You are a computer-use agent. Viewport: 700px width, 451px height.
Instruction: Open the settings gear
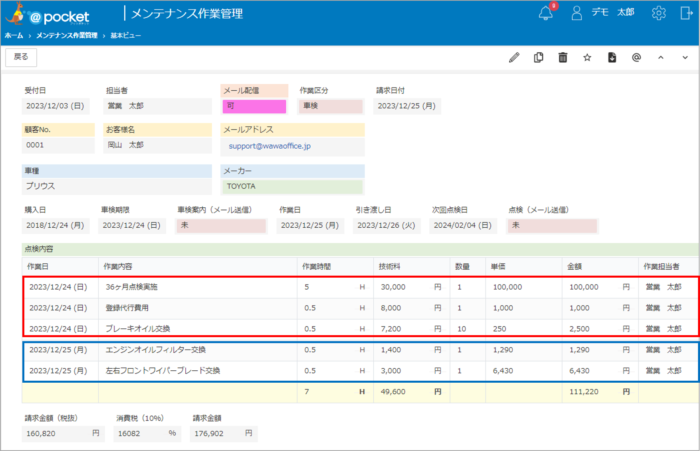[658, 13]
